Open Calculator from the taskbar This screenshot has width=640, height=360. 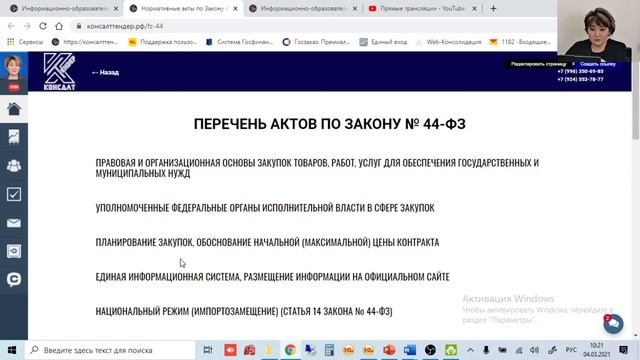[x=329, y=350]
